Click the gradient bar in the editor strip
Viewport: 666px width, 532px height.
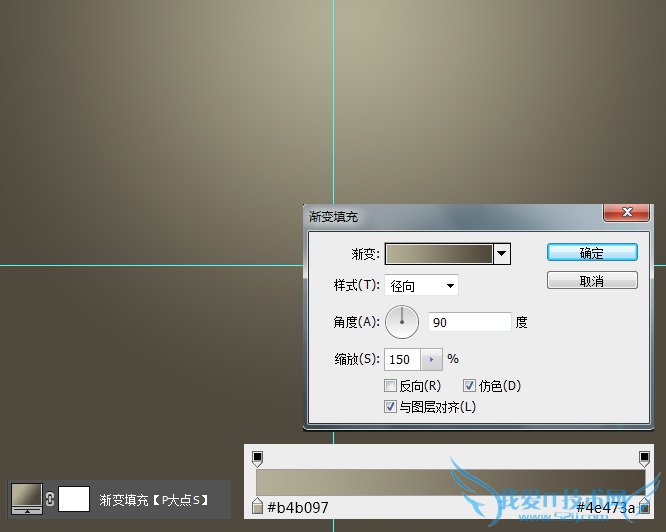(451, 482)
